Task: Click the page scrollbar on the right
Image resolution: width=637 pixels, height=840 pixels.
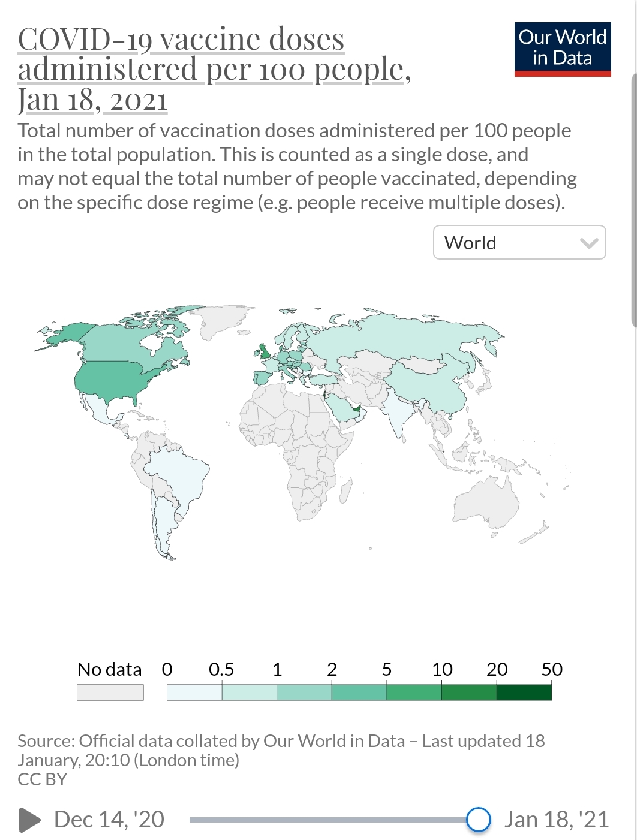Action: click(633, 198)
